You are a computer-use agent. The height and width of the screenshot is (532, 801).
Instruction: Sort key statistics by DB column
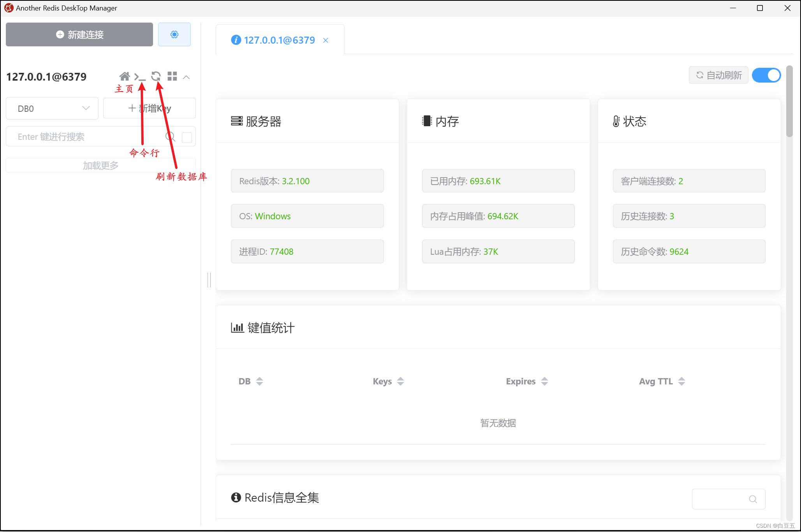pyautogui.click(x=260, y=381)
